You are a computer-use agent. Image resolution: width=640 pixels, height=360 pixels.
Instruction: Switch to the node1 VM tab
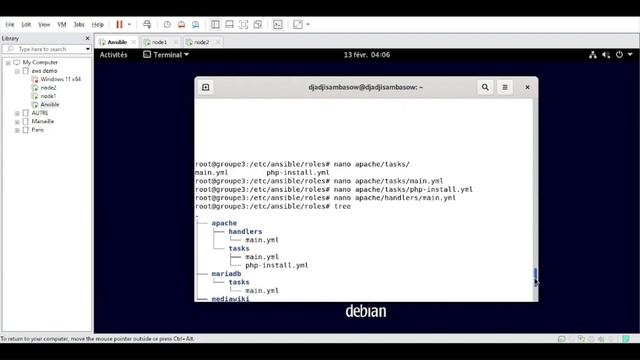tap(160, 42)
